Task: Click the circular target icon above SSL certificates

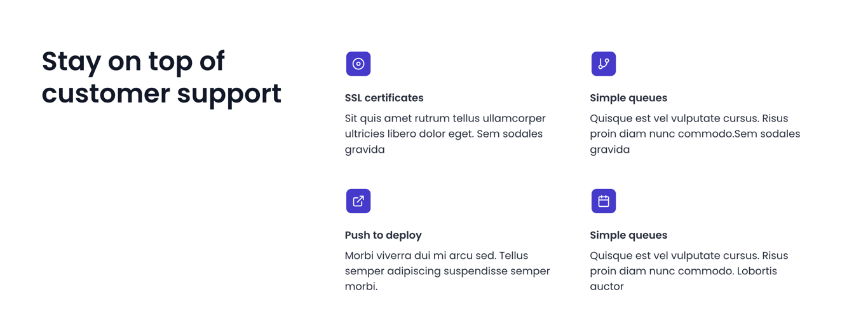Action: 358,64
